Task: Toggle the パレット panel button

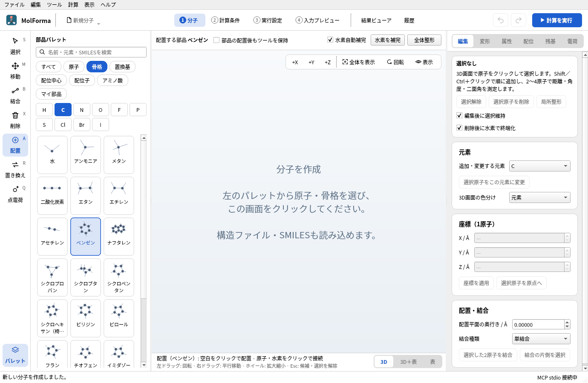Action: pyautogui.click(x=15, y=355)
